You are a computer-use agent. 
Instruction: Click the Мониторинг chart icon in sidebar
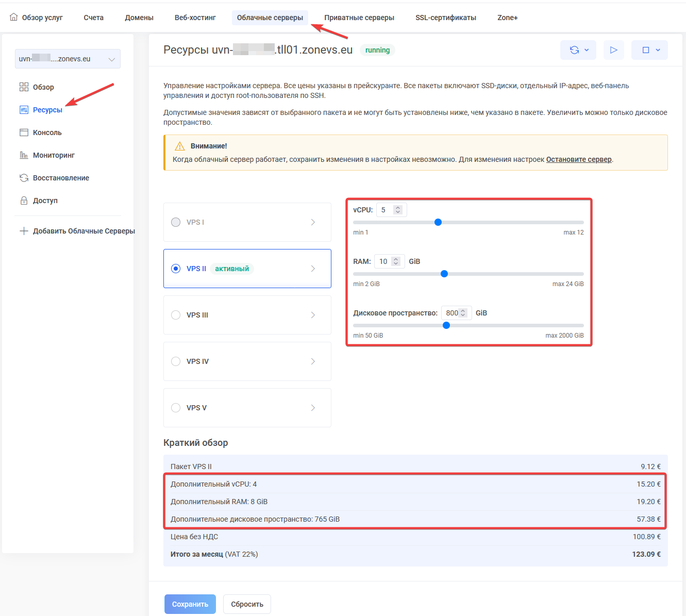pyautogui.click(x=24, y=155)
